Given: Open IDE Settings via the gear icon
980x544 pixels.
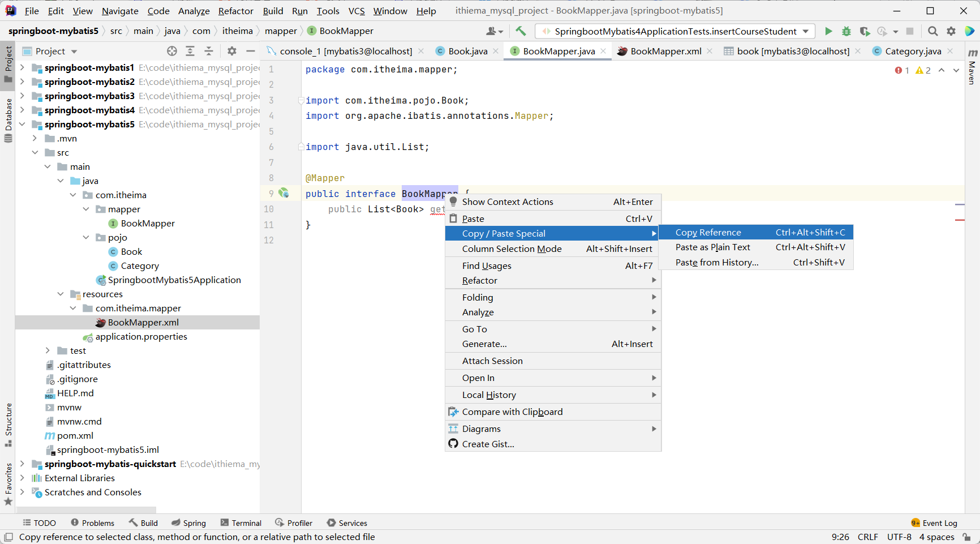Looking at the screenshot, I should point(951,31).
